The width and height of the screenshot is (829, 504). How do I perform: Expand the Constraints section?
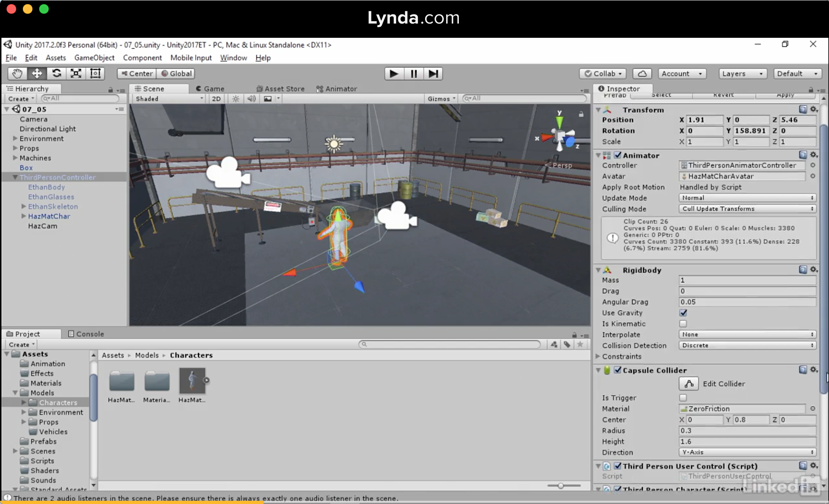point(598,356)
